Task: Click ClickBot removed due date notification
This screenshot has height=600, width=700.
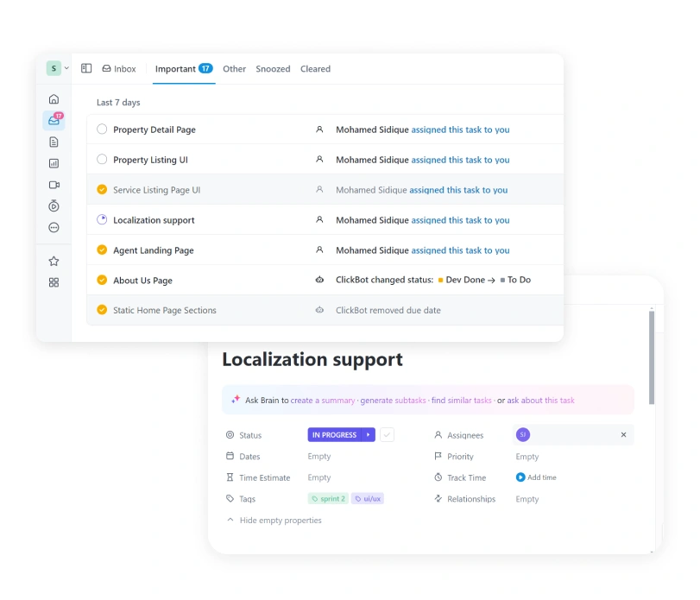Action: click(388, 310)
